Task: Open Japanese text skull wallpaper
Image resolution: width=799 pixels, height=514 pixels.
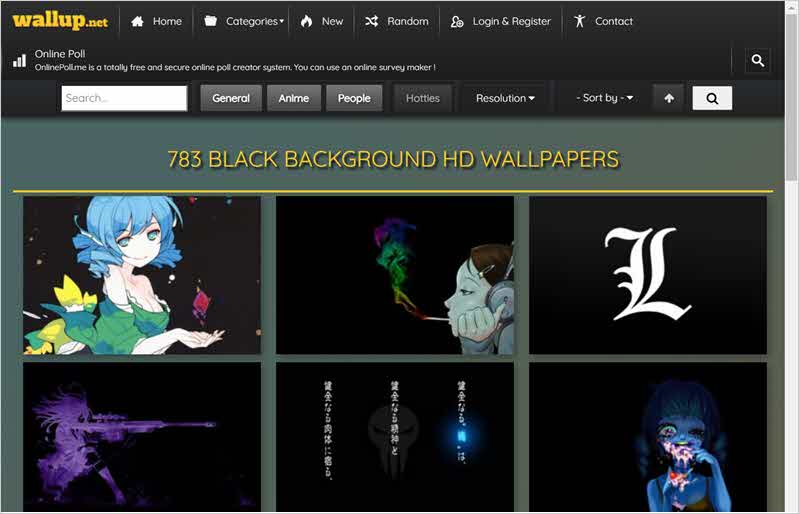Action: point(394,437)
